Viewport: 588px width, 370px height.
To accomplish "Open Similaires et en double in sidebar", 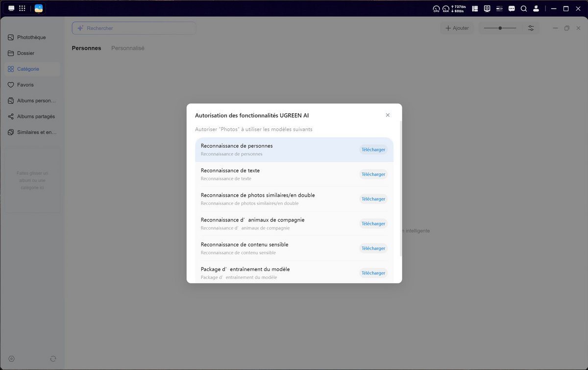I will coord(32,132).
